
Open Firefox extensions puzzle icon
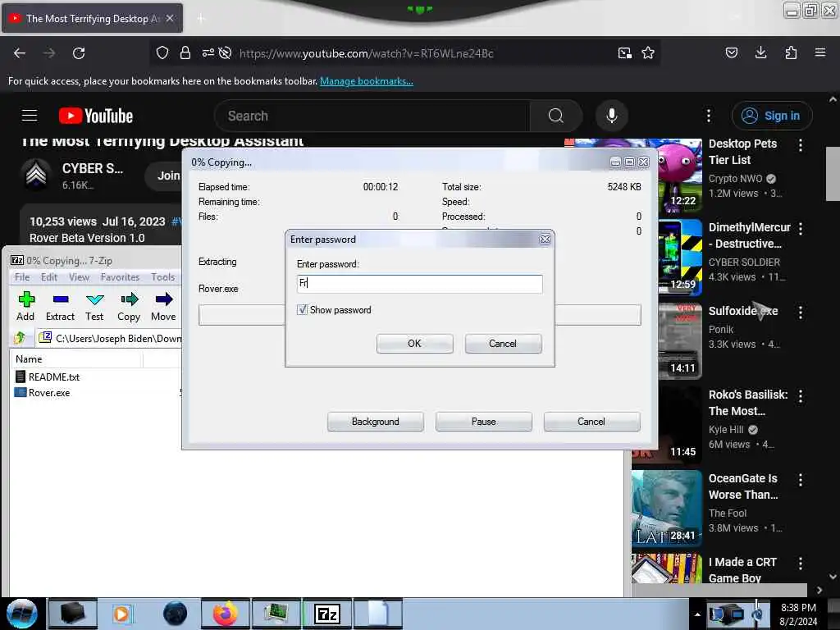click(791, 52)
